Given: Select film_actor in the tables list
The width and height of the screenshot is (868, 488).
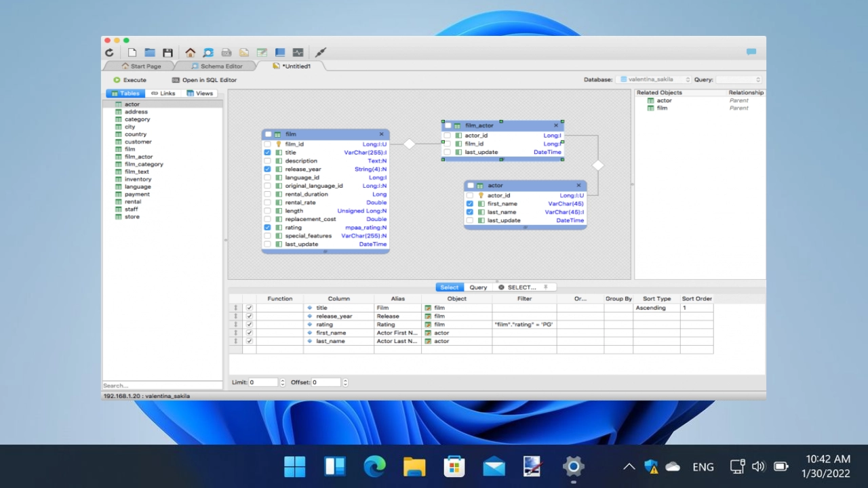Looking at the screenshot, I should coord(138,157).
